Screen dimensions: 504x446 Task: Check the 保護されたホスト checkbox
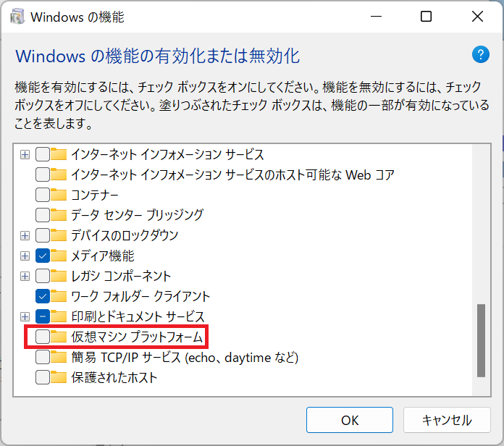pyautogui.click(x=43, y=377)
